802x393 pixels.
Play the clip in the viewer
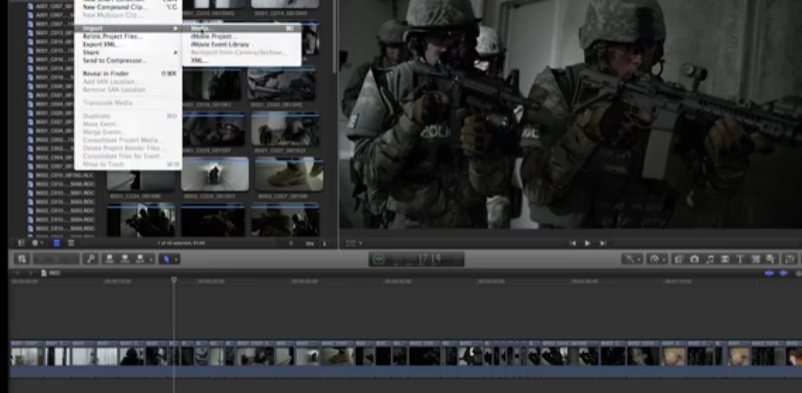587,244
